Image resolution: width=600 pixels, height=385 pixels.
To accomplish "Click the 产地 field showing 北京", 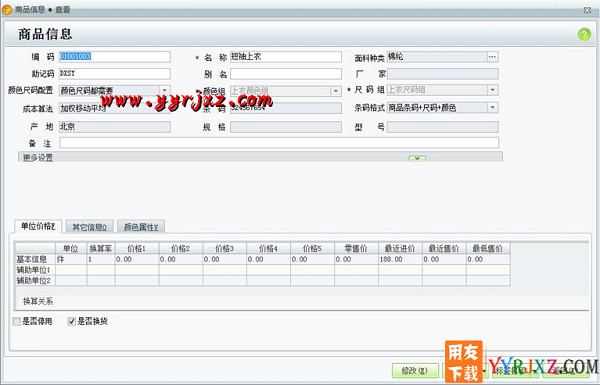I will coord(115,127).
